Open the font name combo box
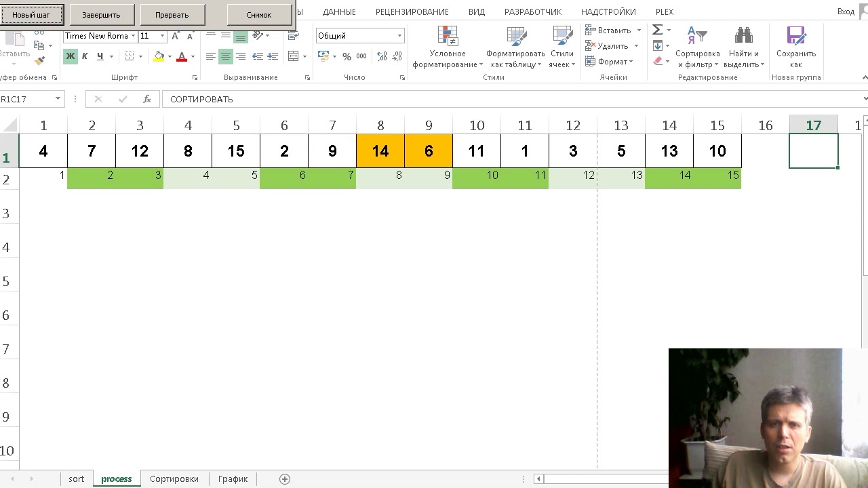Image resolution: width=868 pixels, height=488 pixels. (100, 36)
